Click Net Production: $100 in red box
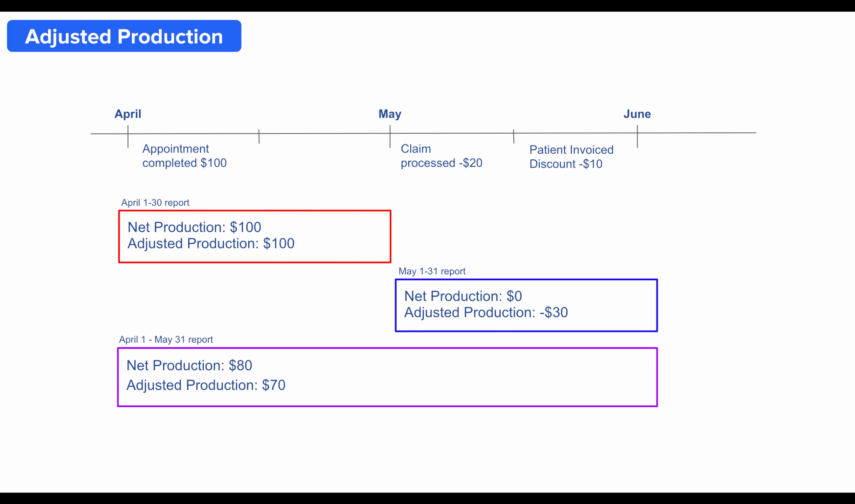Viewport: 855px width, 504px height. point(194,227)
